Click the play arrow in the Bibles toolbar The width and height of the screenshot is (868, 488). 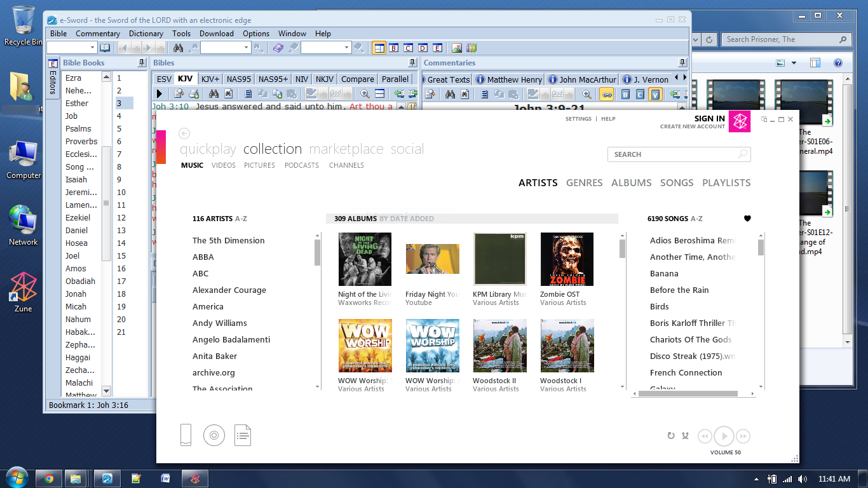159,94
